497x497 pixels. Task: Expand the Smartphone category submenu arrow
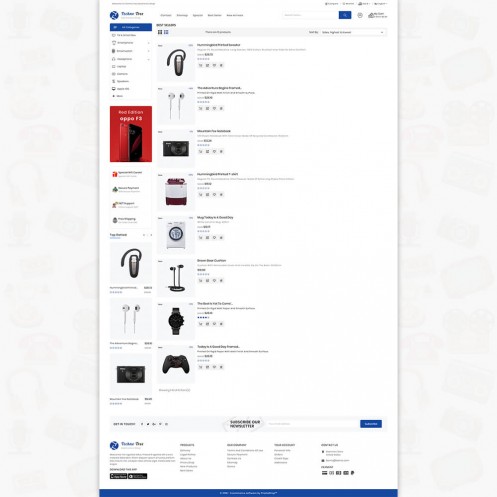148,43
